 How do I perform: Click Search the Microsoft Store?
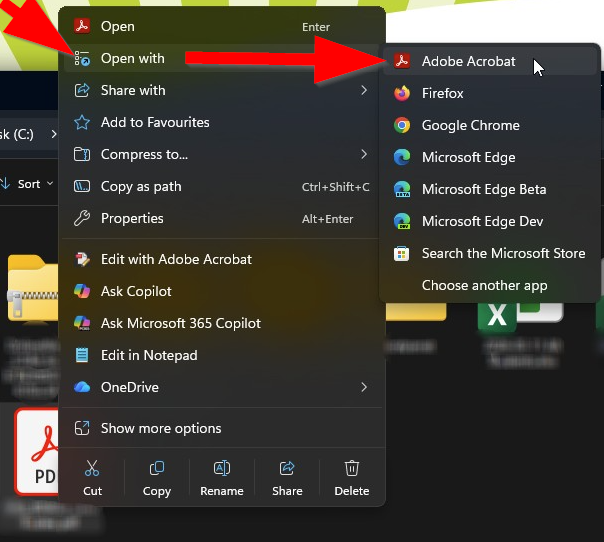(x=502, y=253)
